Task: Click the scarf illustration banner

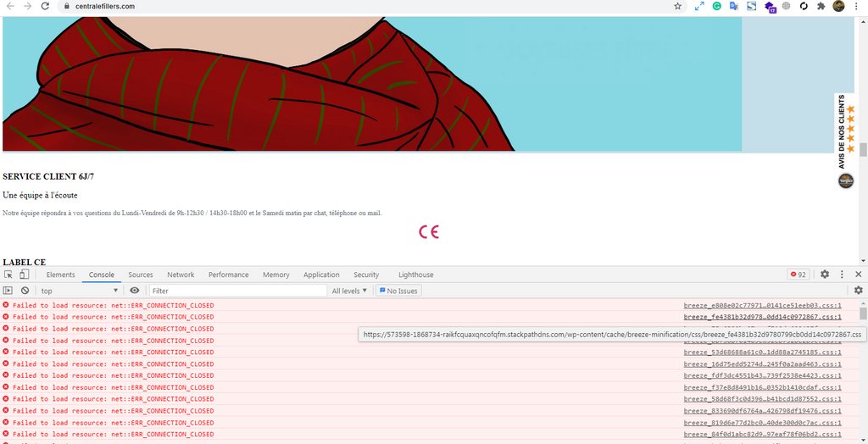Action: (x=372, y=84)
